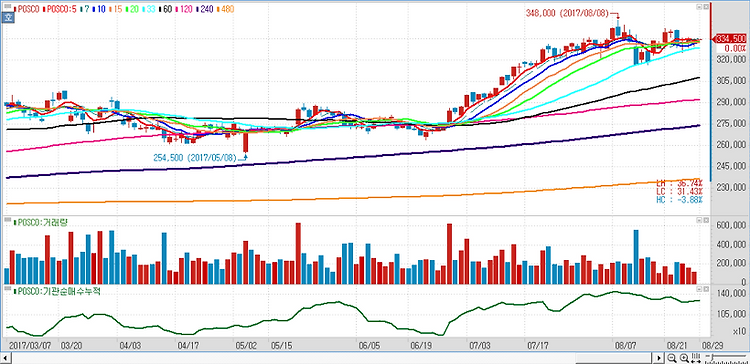Image resolution: width=750 pixels, height=364 pixels.
Task: Click the 600,000 volume axis label
Action: coord(730,226)
